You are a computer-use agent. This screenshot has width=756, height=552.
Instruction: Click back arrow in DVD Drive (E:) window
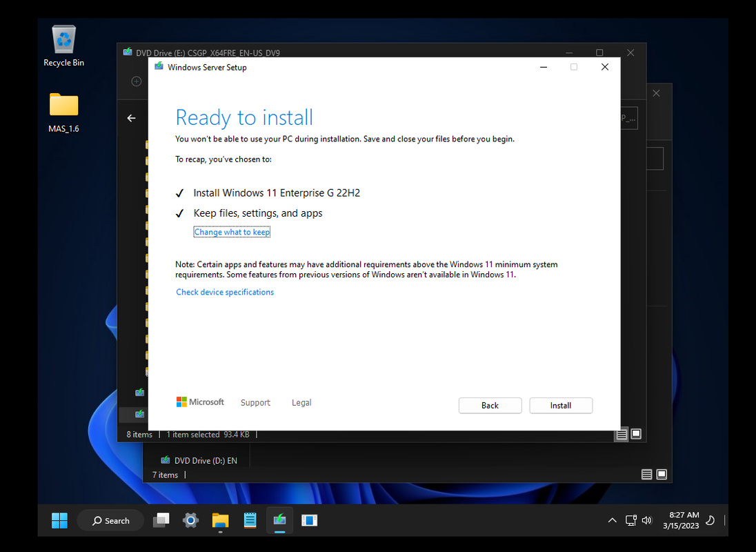pyautogui.click(x=131, y=118)
